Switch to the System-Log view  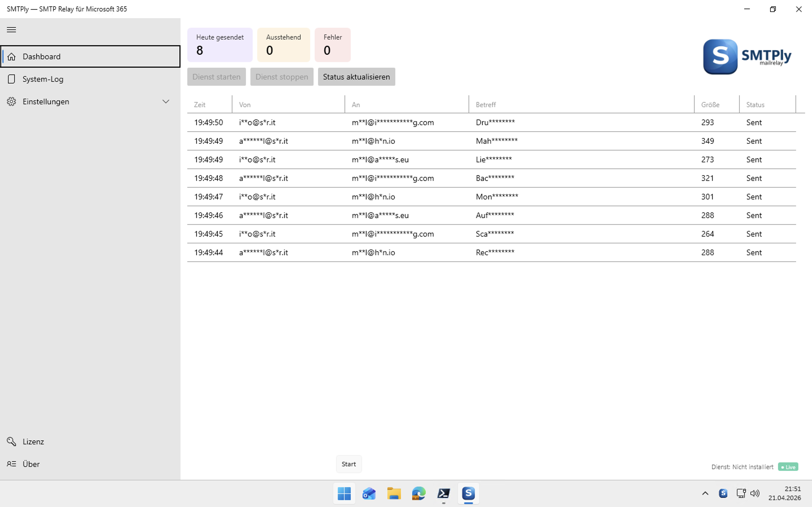click(x=43, y=79)
